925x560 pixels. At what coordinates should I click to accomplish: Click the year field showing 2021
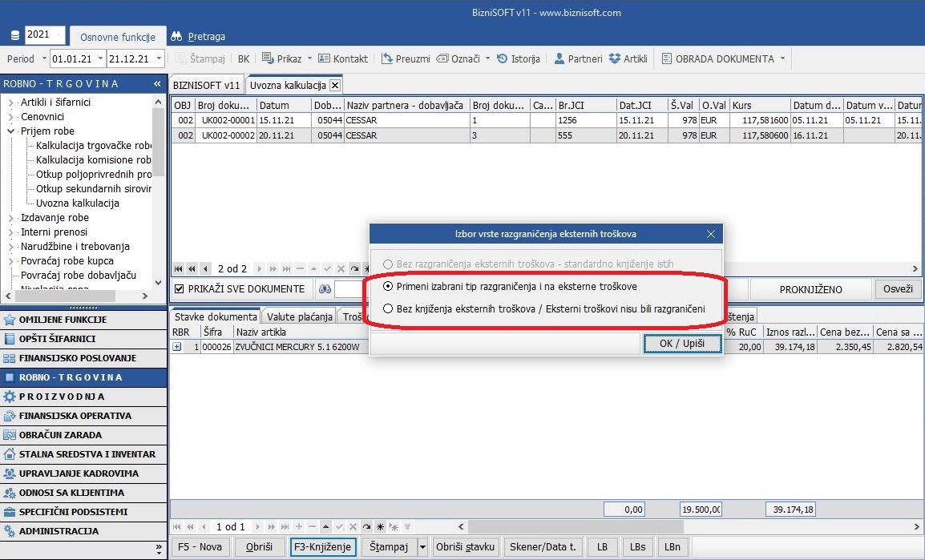[45, 35]
